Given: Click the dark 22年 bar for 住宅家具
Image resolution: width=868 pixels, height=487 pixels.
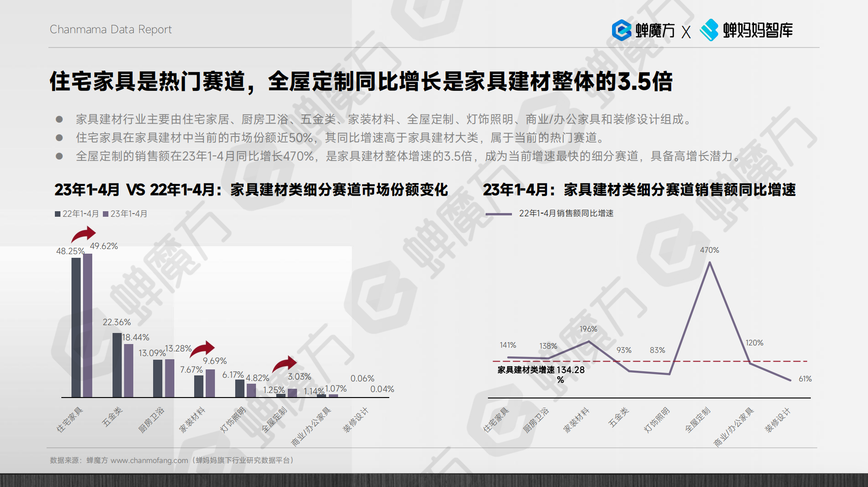Looking at the screenshot, I should [76, 327].
